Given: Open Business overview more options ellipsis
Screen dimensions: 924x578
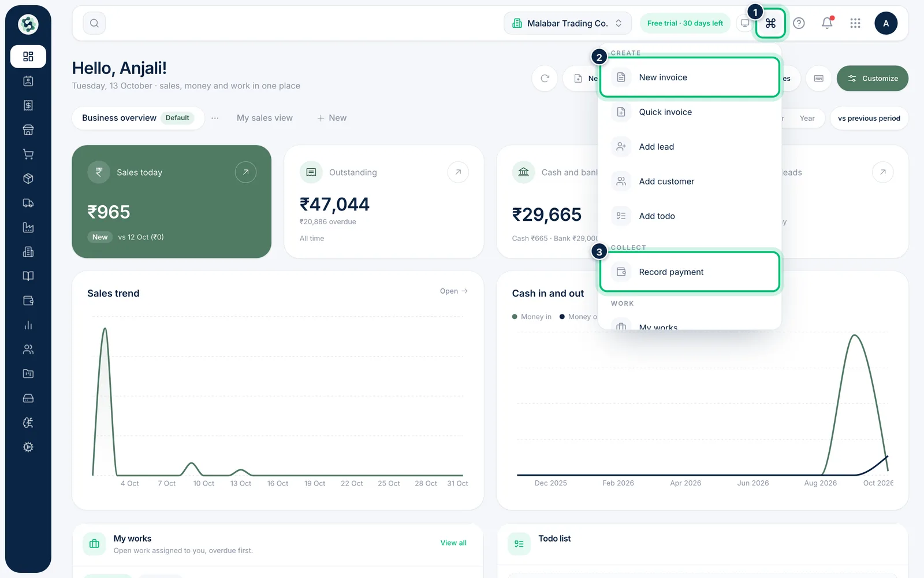Looking at the screenshot, I should click(x=215, y=118).
